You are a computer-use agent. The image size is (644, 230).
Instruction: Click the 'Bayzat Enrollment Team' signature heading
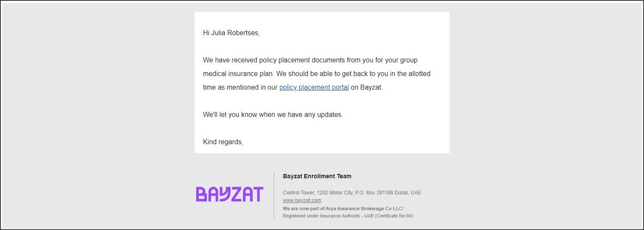click(x=317, y=176)
